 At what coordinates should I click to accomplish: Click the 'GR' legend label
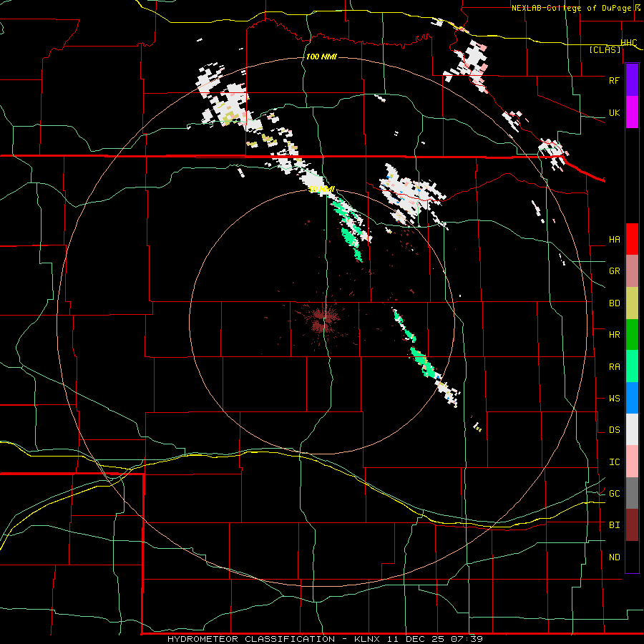pos(614,271)
